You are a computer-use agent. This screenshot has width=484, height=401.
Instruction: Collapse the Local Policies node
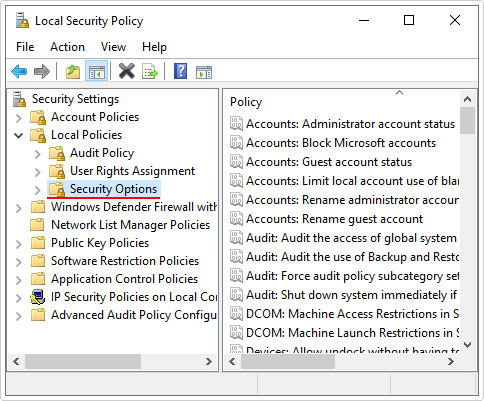19,136
